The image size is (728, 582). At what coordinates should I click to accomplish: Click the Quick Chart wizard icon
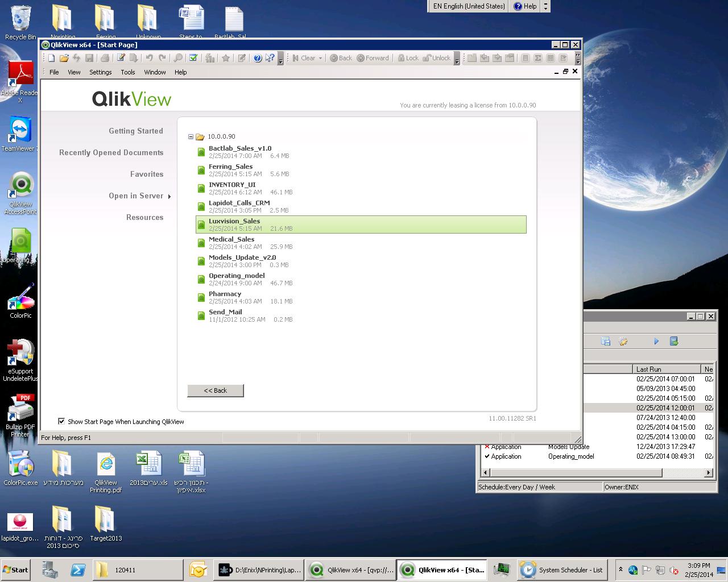(x=210, y=58)
